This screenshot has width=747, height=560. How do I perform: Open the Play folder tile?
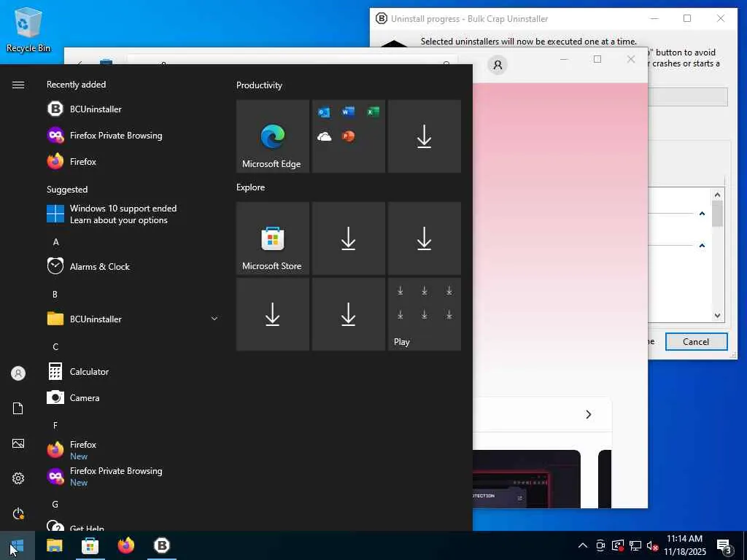point(424,314)
